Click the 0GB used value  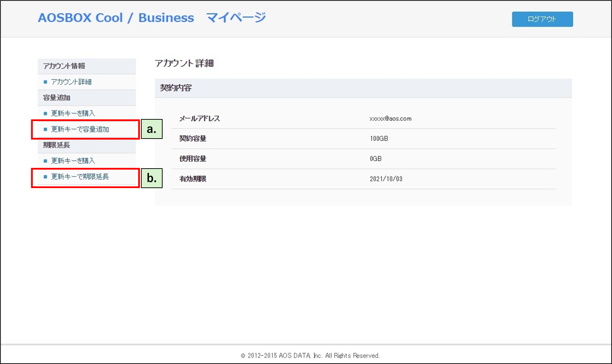pyautogui.click(x=376, y=159)
